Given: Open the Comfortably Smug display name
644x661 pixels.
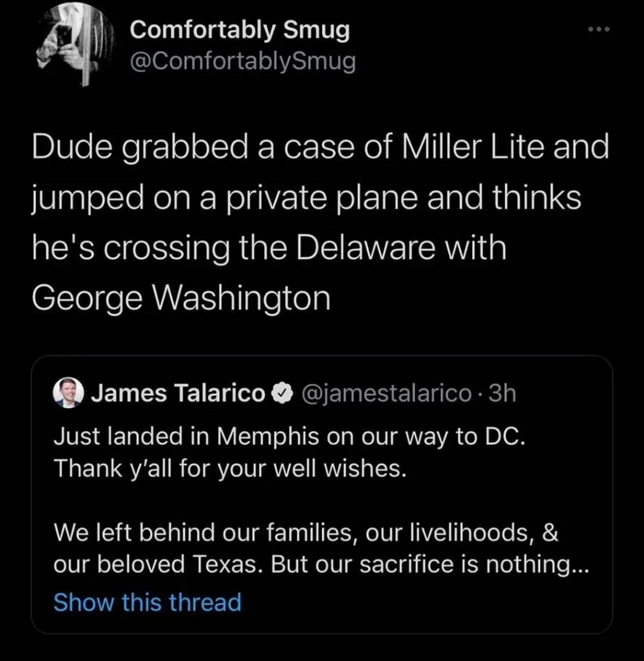Looking at the screenshot, I should pyautogui.click(x=240, y=31).
